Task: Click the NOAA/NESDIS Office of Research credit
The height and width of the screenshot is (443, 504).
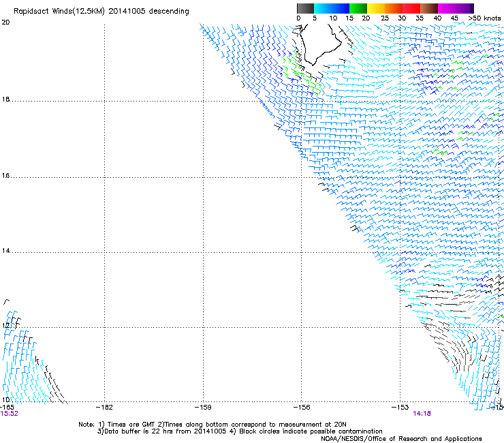Action: [x=401, y=439]
